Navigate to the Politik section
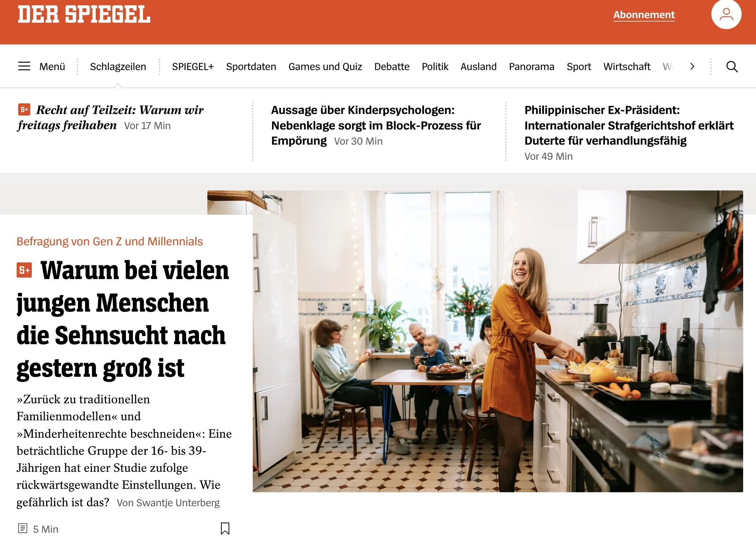 [435, 67]
